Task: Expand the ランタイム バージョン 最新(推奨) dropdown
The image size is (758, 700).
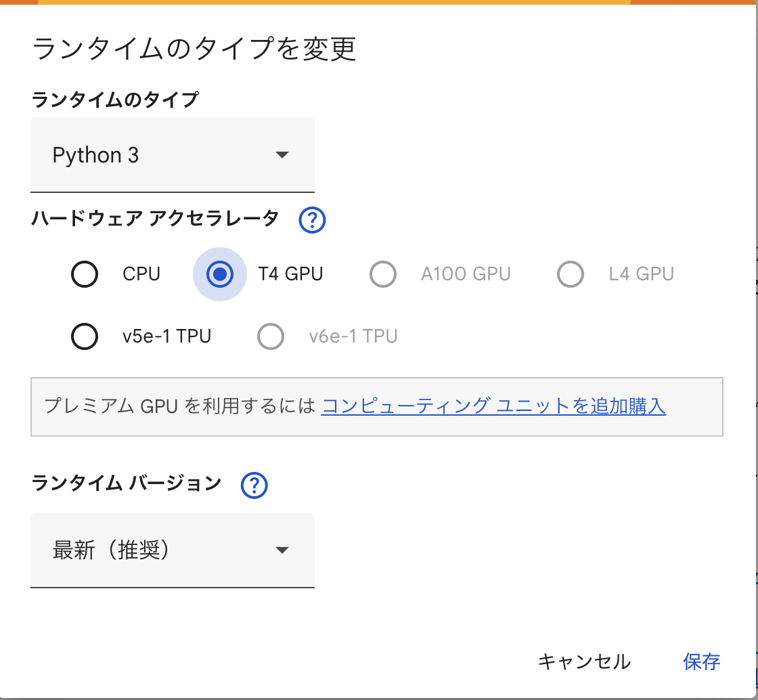Action: (x=172, y=550)
